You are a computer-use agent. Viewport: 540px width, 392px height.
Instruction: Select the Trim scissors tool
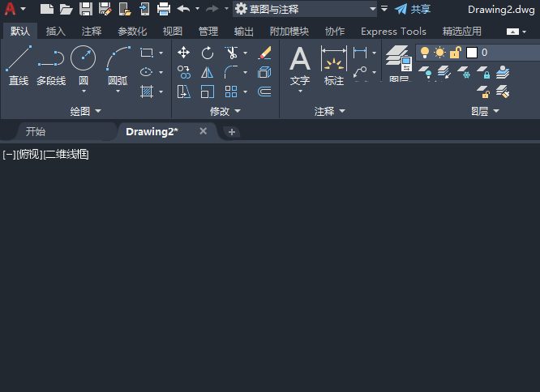pyautogui.click(x=231, y=53)
